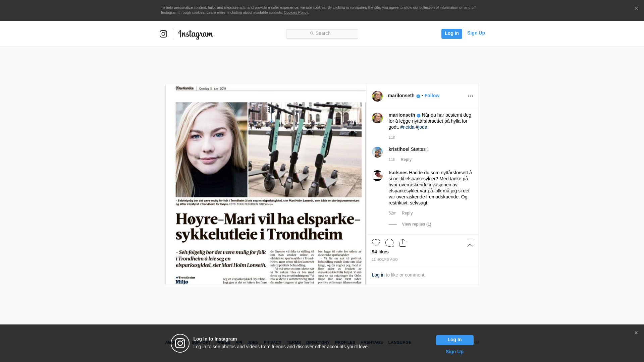Like the post with heart icon
The width and height of the screenshot is (644, 362).
pyautogui.click(x=376, y=243)
